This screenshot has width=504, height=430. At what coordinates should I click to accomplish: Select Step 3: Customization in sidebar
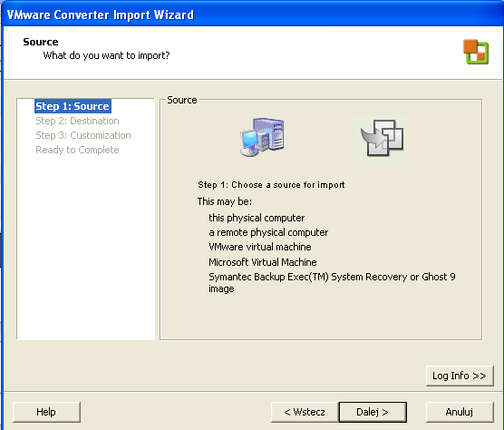82,135
